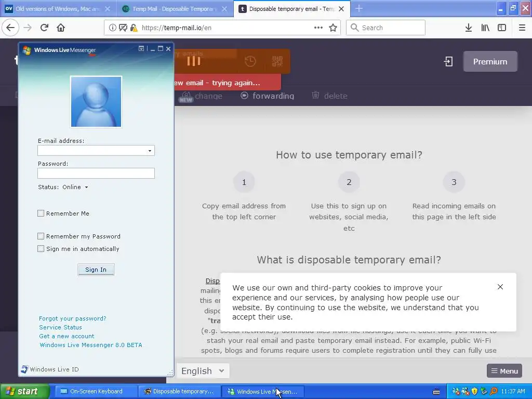Open the Service Status link

click(x=60, y=327)
